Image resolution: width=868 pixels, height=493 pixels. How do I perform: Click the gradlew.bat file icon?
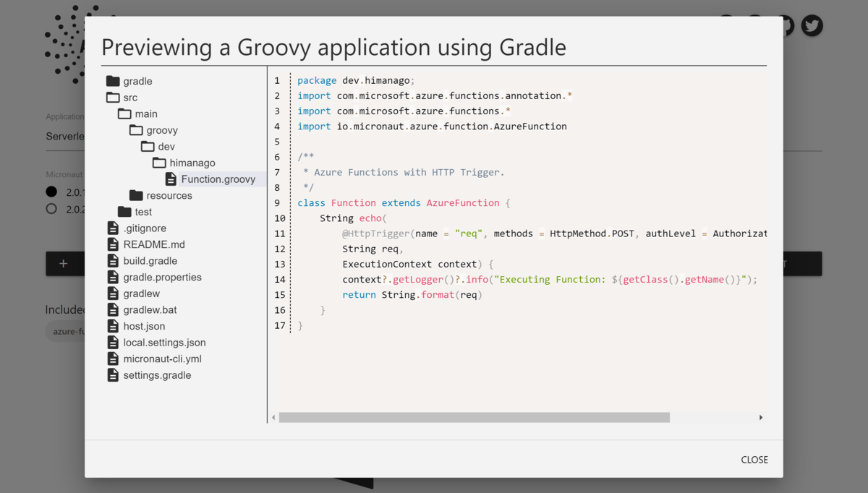(113, 309)
